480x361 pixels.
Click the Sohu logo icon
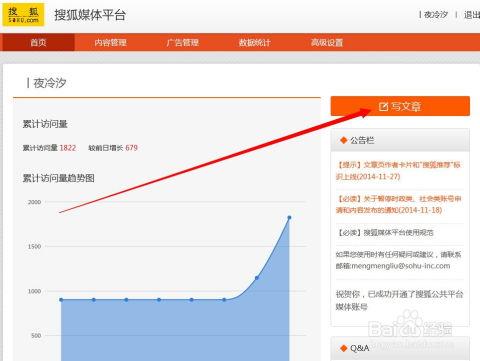23,14
